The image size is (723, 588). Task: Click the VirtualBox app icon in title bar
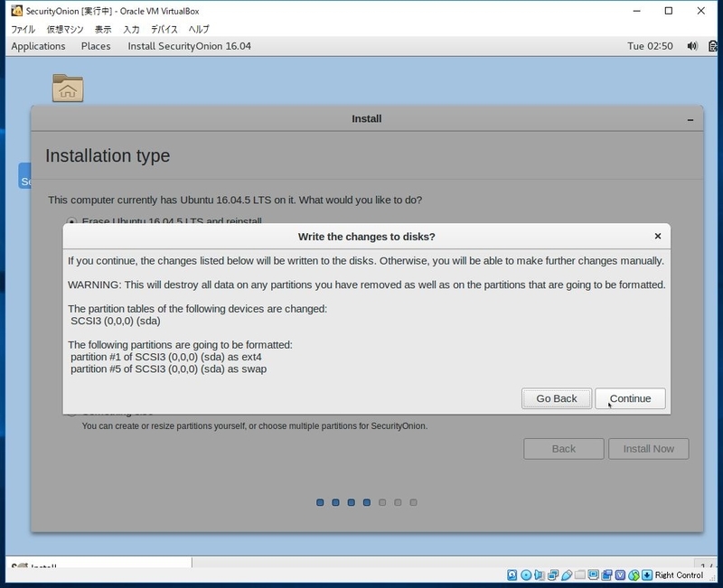tap(16, 10)
